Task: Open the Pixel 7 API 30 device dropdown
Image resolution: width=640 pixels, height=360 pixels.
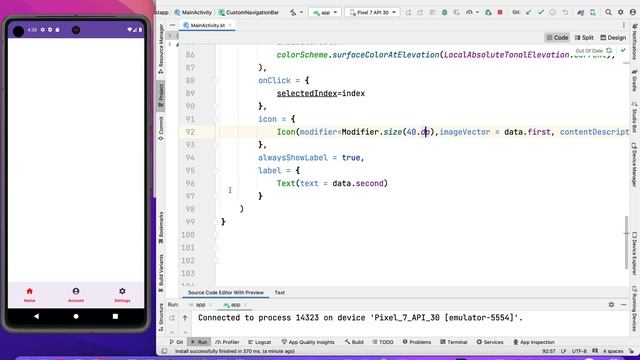Action: 372,13
